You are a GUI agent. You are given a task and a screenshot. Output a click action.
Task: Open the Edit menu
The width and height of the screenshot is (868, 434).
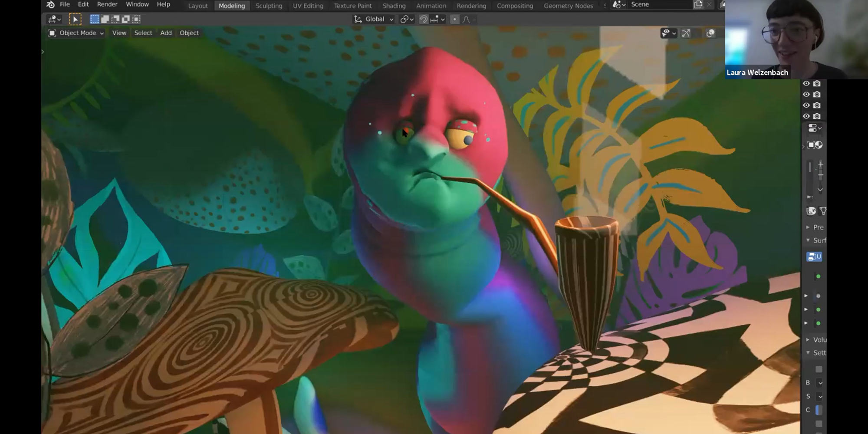[x=83, y=4]
